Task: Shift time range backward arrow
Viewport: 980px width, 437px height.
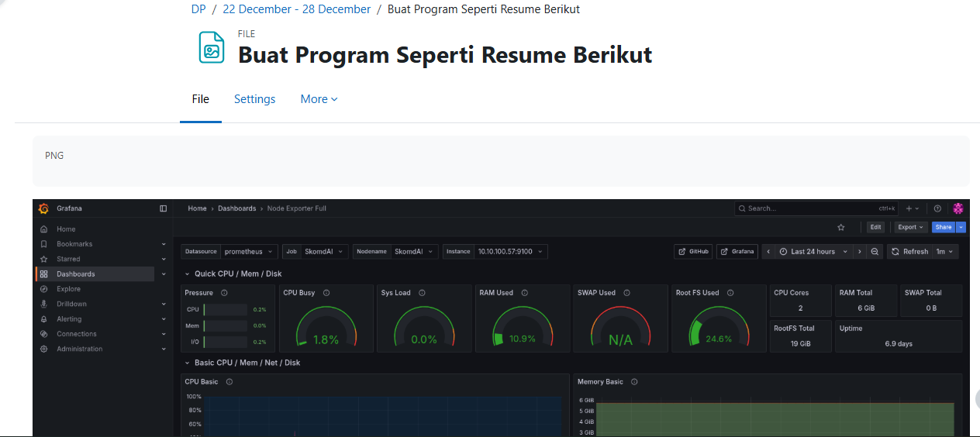Action: [768, 252]
